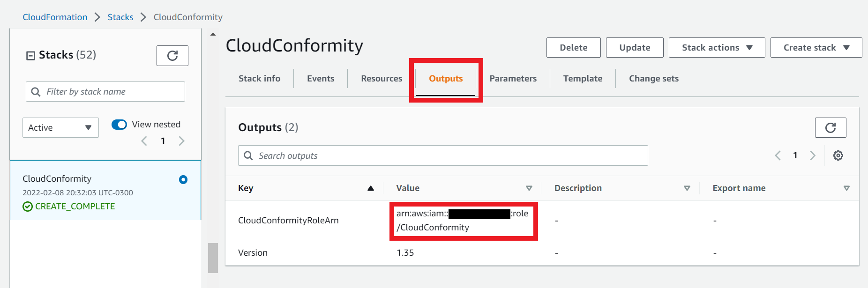Screen dimensions: 868x288
Task: Click the stack list scrollbar thumb
Action: [213, 258]
